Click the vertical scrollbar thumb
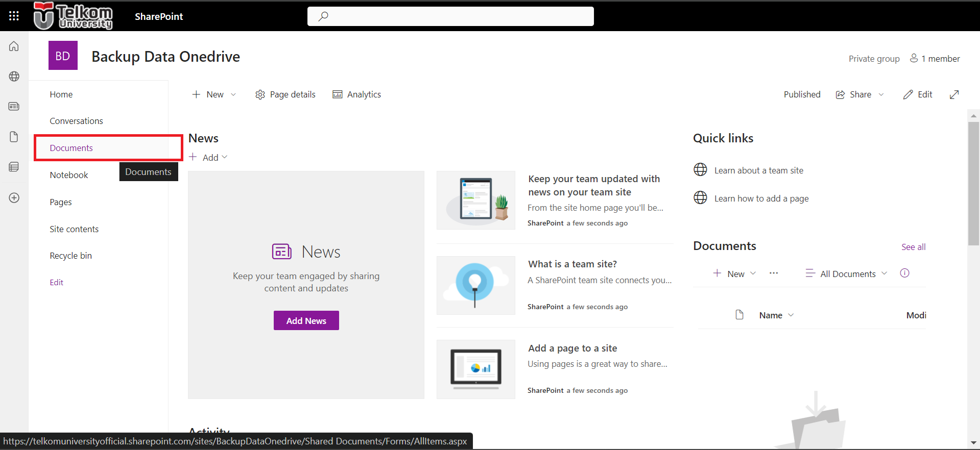The height and width of the screenshot is (450, 980). click(973, 184)
